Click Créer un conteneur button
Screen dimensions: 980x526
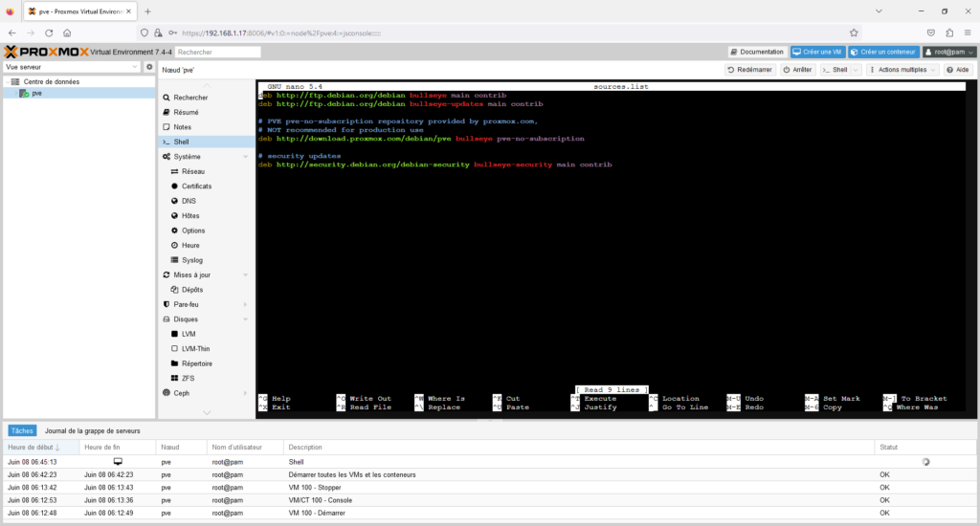click(x=883, y=52)
